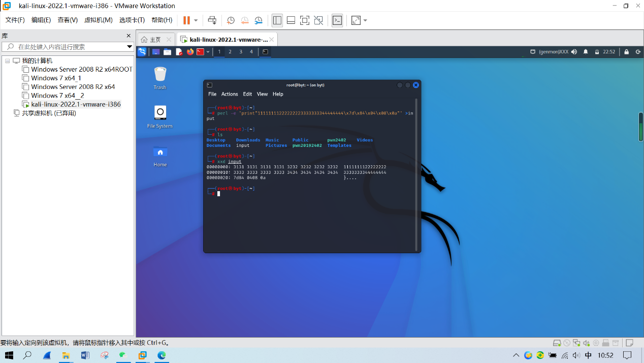The height and width of the screenshot is (363, 644).
Task: Click the VMware guest view vertical scrollbar
Action: [x=641, y=127]
